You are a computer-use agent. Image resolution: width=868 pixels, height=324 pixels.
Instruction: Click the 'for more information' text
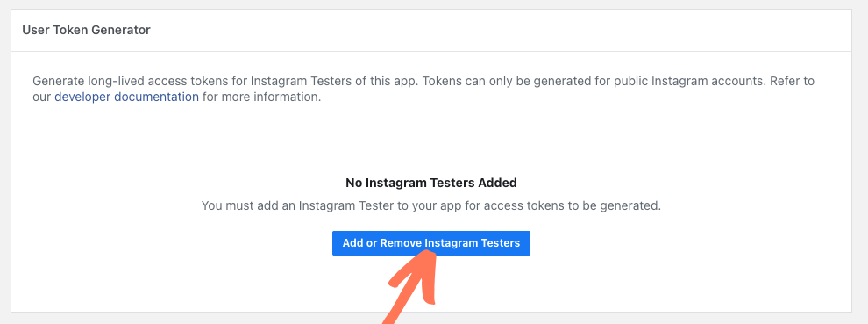[261, 97]
